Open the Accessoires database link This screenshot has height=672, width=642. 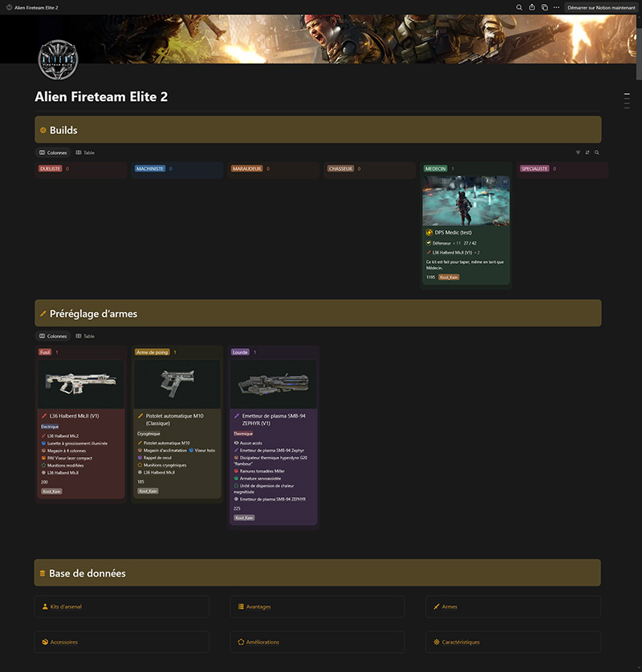tap(122, 642)
